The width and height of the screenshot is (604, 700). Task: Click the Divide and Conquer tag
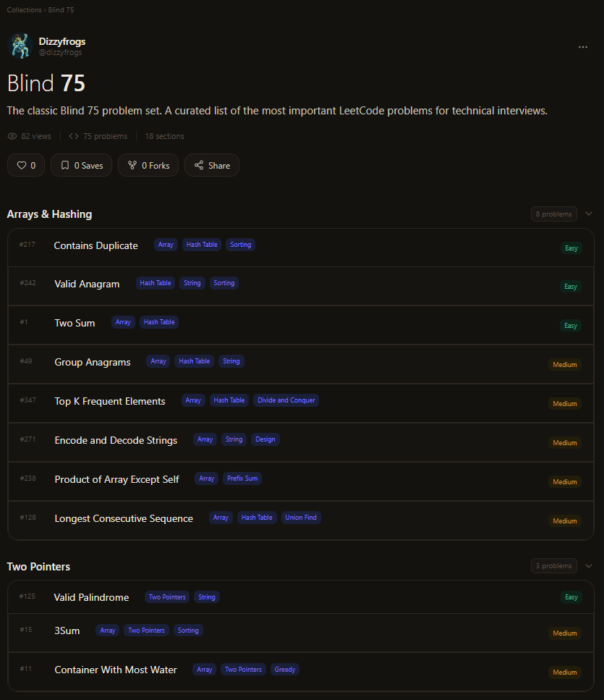(x=286, y=400)
